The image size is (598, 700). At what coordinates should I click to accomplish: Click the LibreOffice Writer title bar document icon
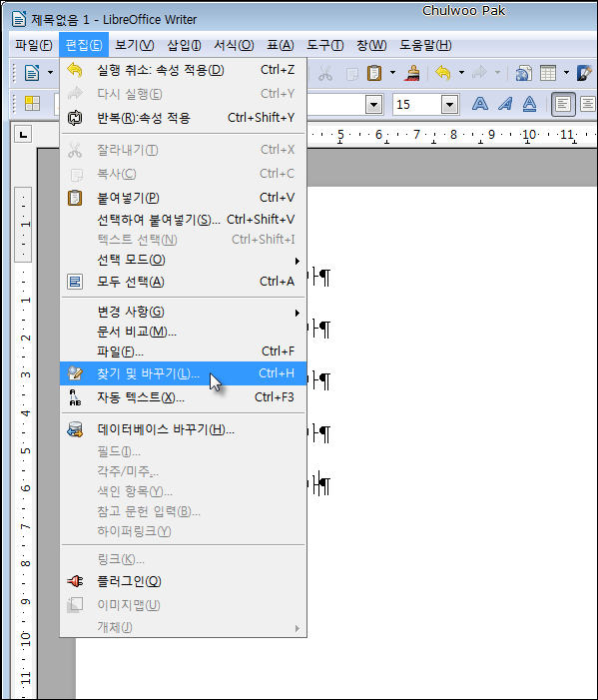19,19
